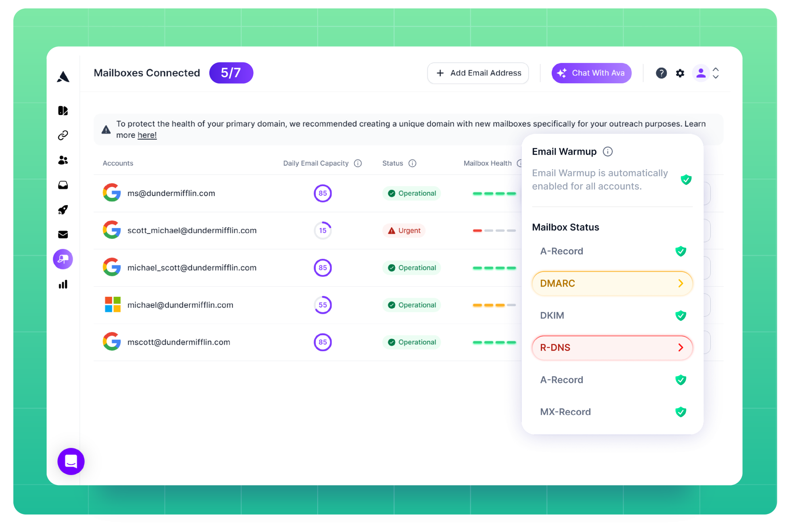Click the user profile avatar

coord(701,73)
